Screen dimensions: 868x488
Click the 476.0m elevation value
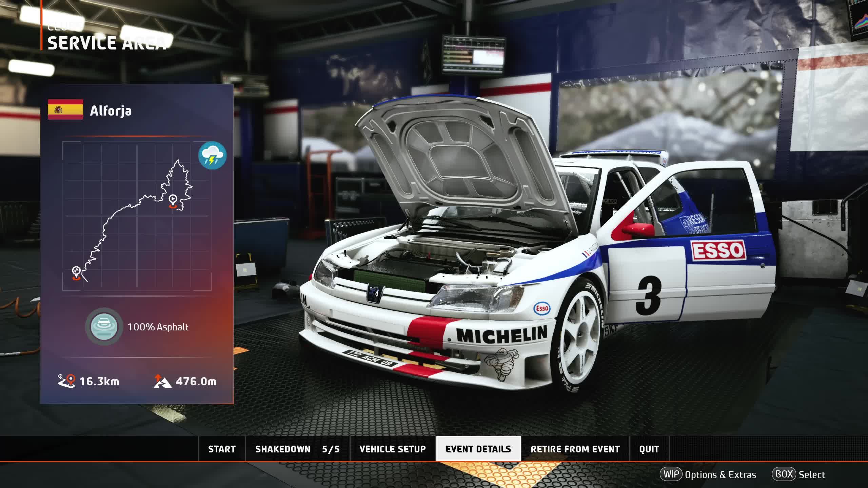point(196,382)
